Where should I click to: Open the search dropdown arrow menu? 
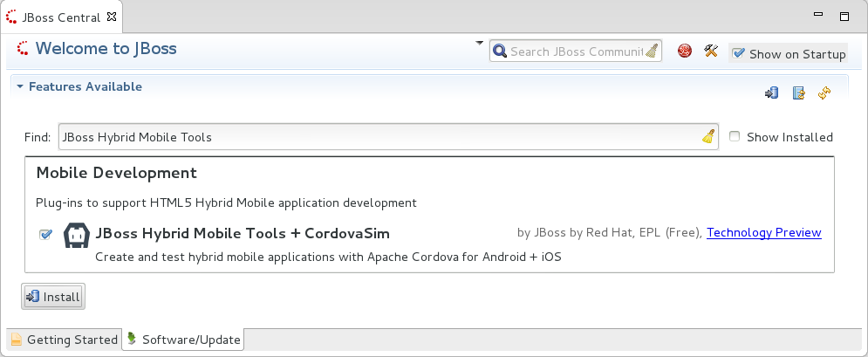tap(480, 43)
